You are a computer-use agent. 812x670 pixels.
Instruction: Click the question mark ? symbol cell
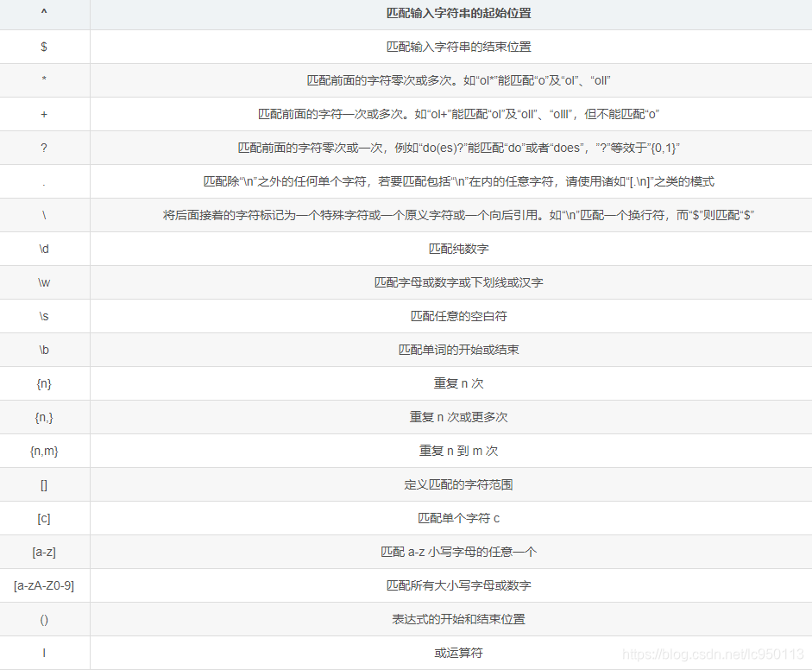click(44, 148)
